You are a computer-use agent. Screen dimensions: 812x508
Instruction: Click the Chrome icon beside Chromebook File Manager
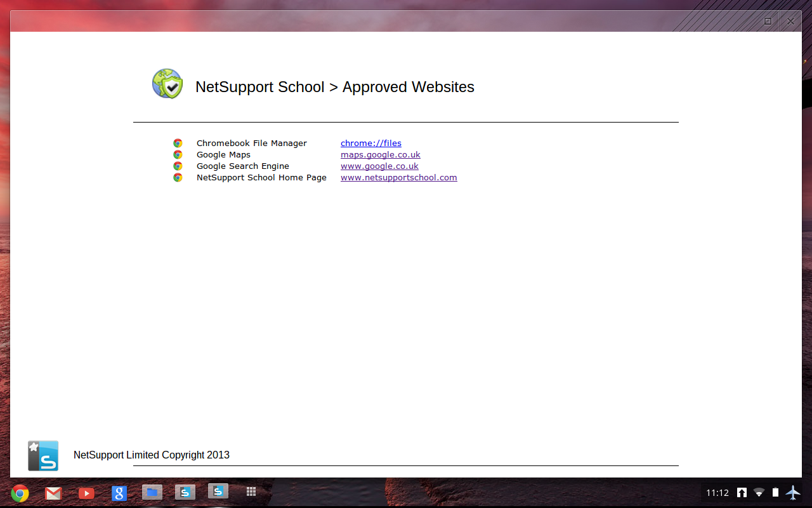point(178,144)
